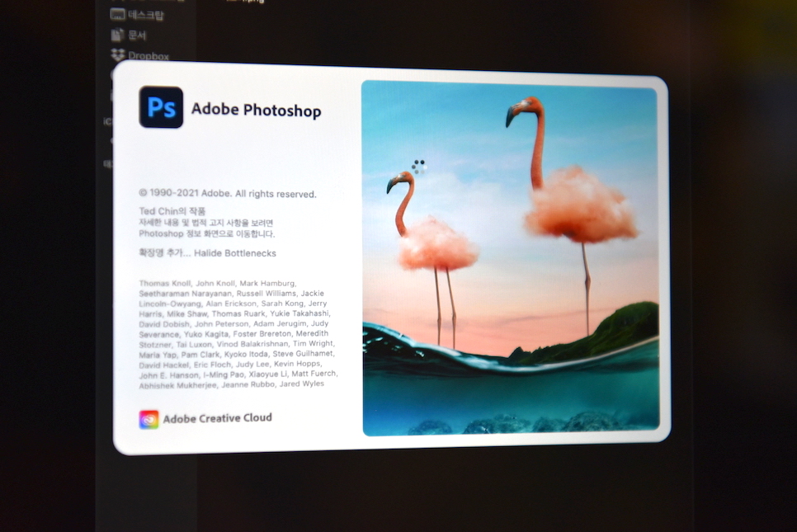Click the Adobe Photoshop title text

256,110
